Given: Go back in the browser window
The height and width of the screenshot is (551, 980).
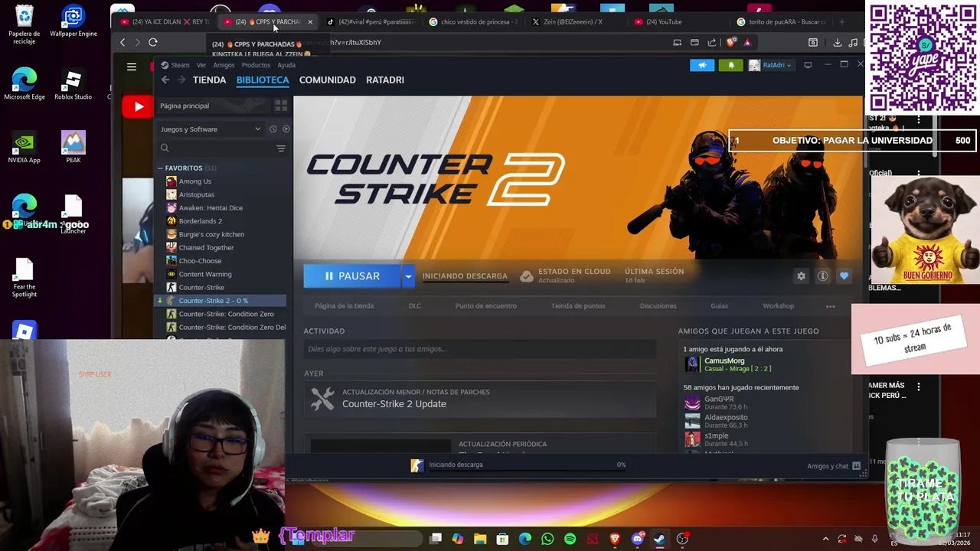Looking at the screenshot, I should 122,43.
